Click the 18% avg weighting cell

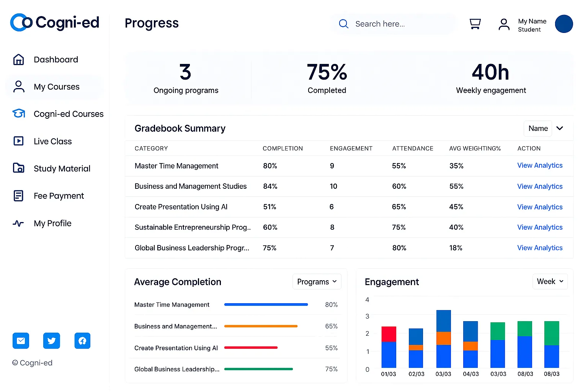[x=456, y=248]
